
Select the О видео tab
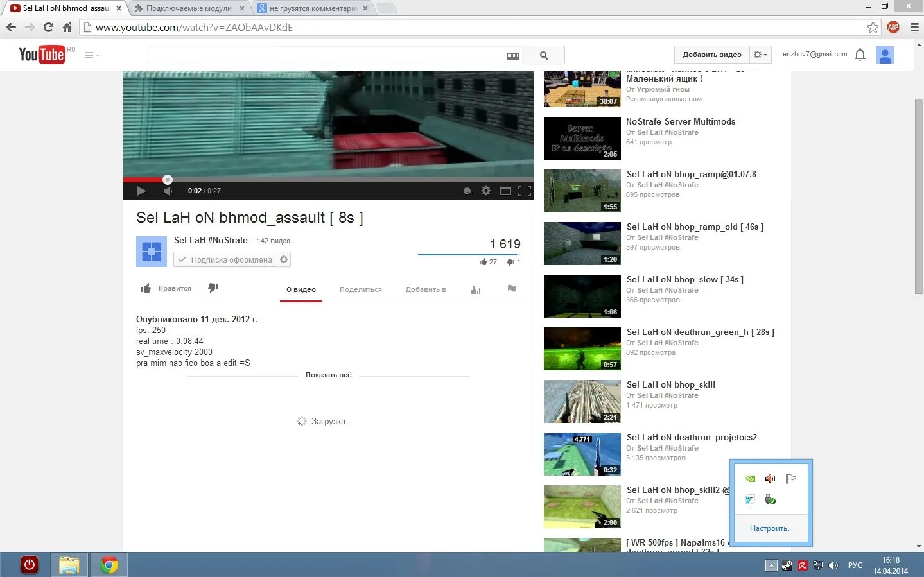pos(301,289)
